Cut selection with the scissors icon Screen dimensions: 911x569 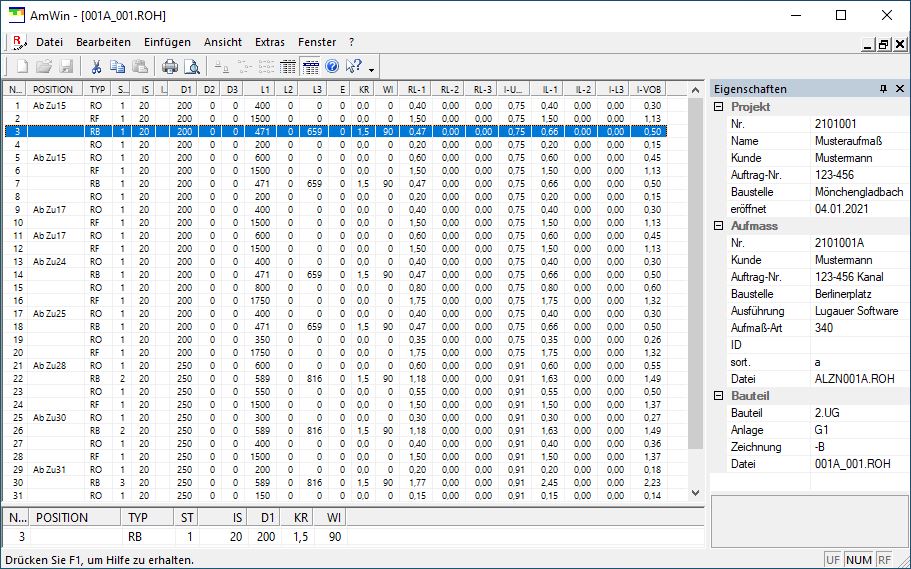[96, 66]
